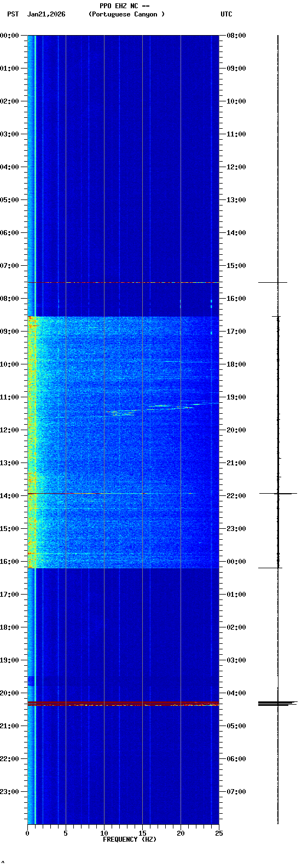Click "06:00" on the right UTC axis
The height and width of the screenshot is (868, 302).
236,759
